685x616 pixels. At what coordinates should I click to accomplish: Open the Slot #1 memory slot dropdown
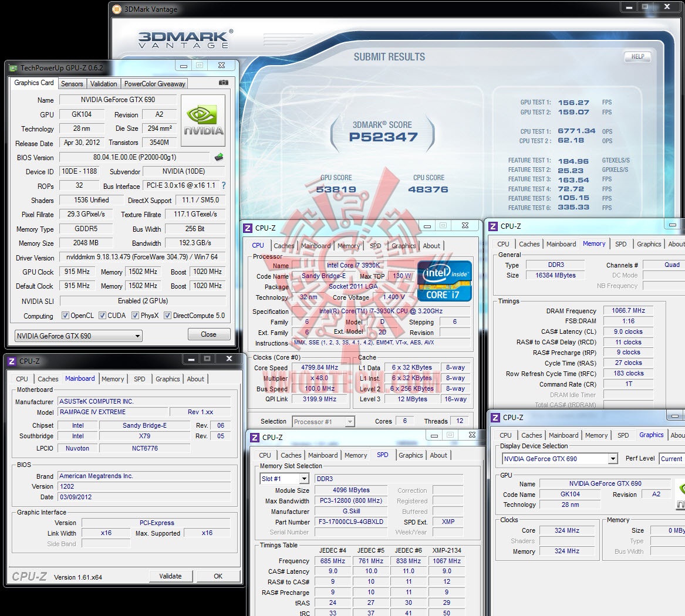click(285, 479)
